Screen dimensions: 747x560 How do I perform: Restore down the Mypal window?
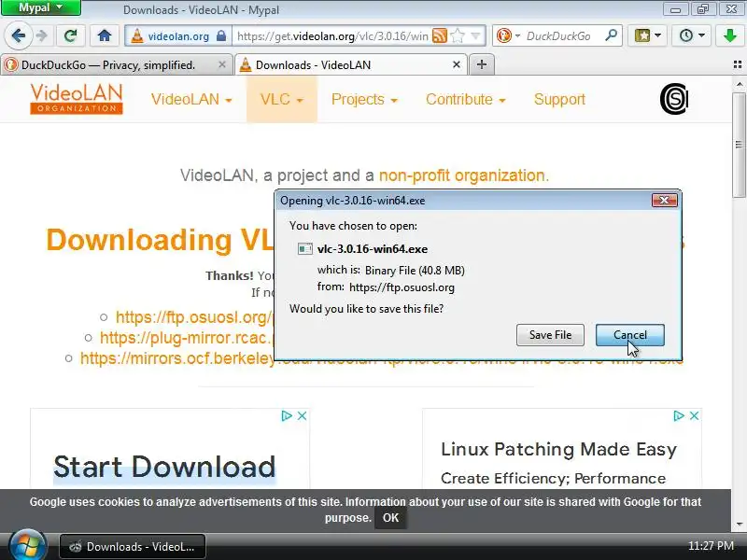click(x=702, y=9)
